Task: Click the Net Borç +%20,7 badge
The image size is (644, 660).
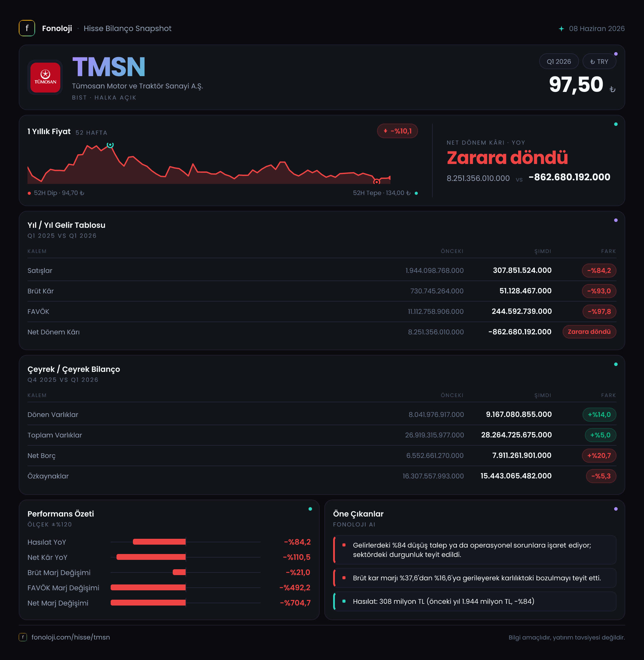Action: coord(599,456)
